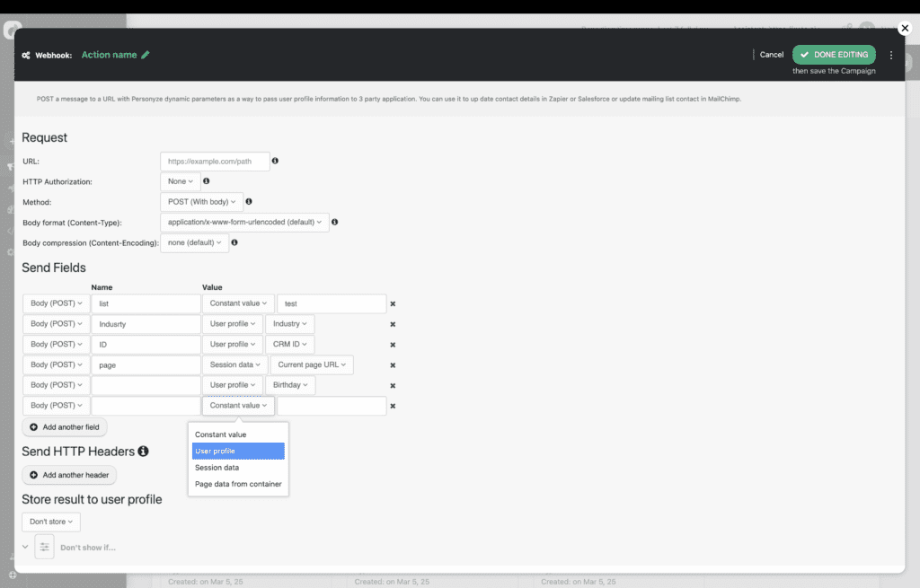Click the sliders icon next to Don't show if

(44, 546)
